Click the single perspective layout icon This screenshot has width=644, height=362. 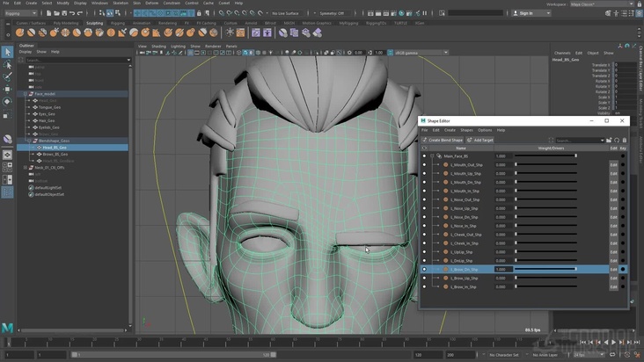click(x=7, y=155)
